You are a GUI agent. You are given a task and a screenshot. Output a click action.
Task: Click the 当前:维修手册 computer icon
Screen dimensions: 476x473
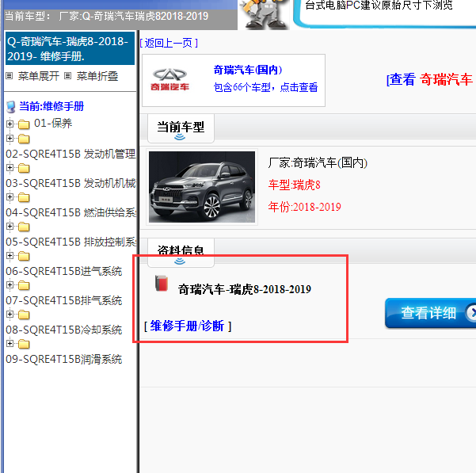[x=11, y=107]
